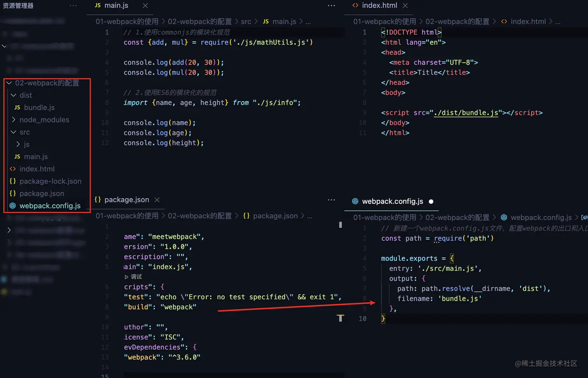Image resolution: width=588 pixels, height=378 pixels.
Task: Click the webpack.config.js breadcrumb in the webpack config editor
Action: (x=536, y=217)
